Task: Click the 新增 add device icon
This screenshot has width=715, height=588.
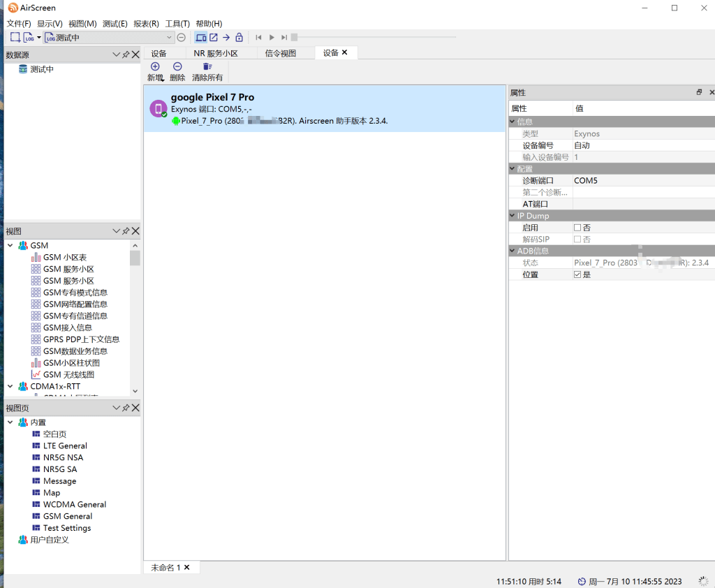Action: [155, 66]
